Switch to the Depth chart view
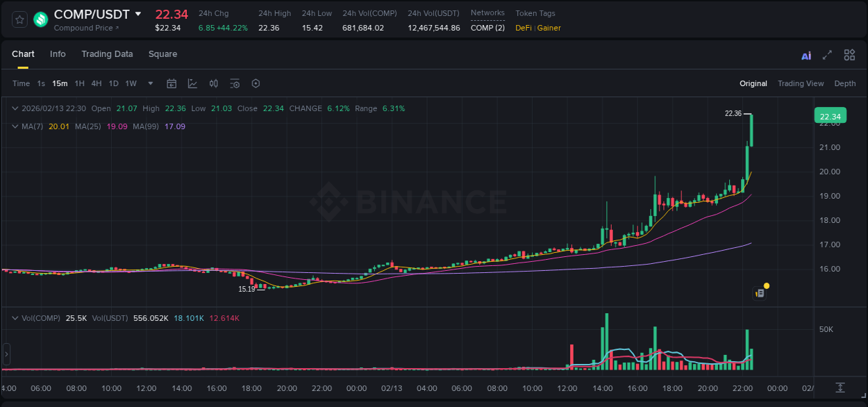Screen dimensions: 868x407 [x=845, y=83]
